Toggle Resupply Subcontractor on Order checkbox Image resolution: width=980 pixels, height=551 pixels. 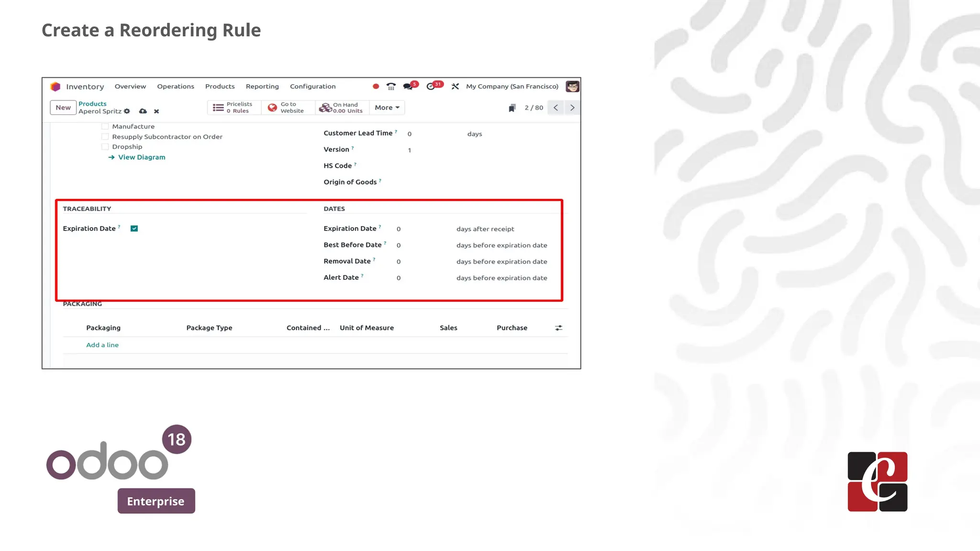point(105,137)
